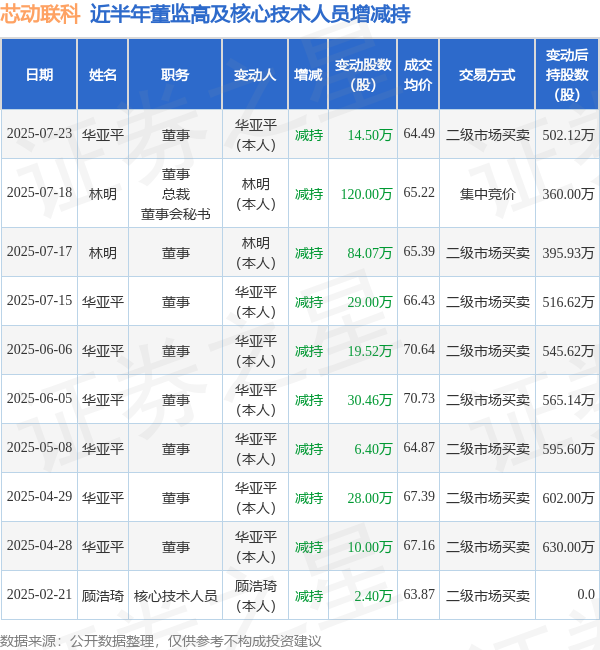600x650 pixels.
Task: Click the share change 19.52万
Action: (369, 351)
